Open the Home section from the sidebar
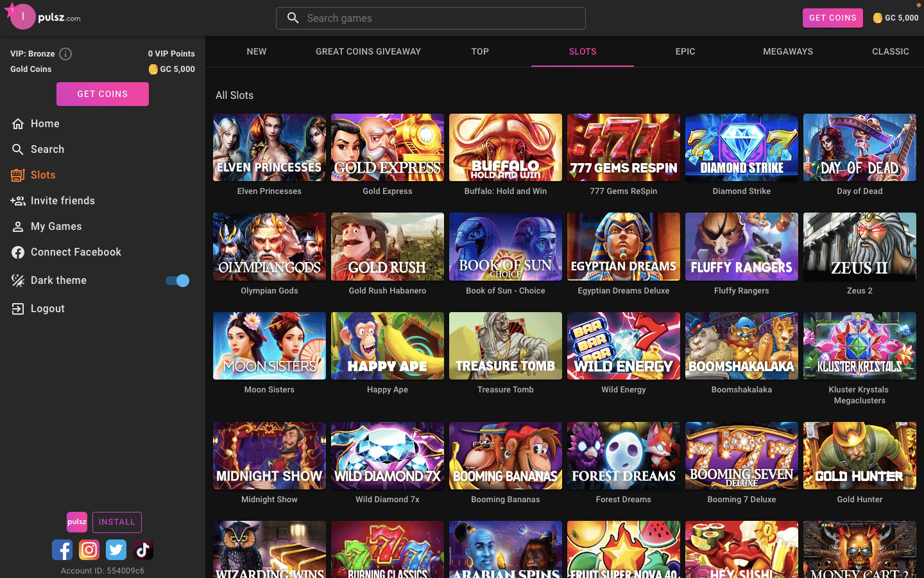 [19, 123]
